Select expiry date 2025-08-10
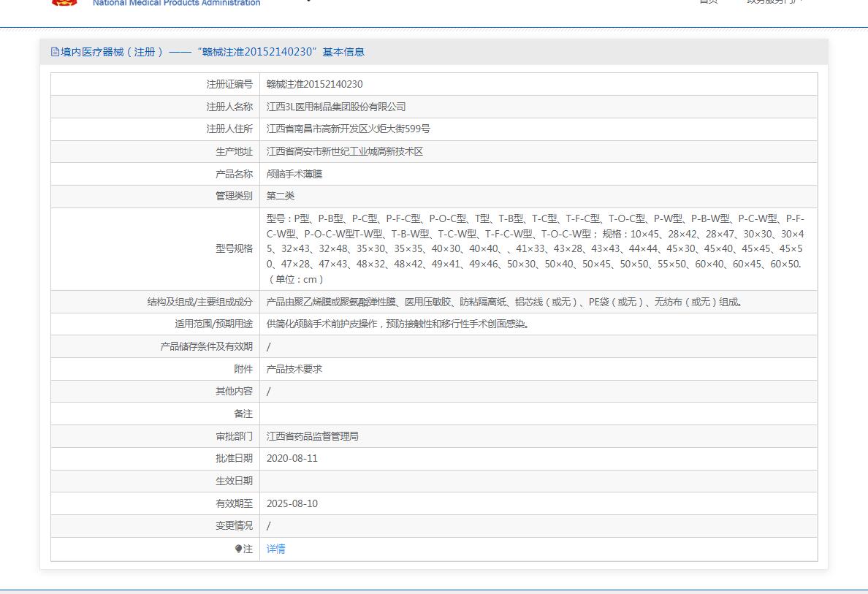The height and width of the screenshot is (594, 868). 292,503
